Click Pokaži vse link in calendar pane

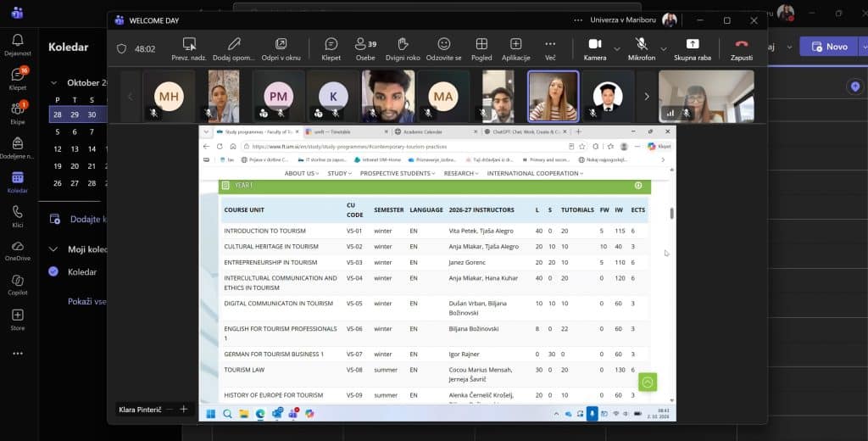(x=87, y=301)
